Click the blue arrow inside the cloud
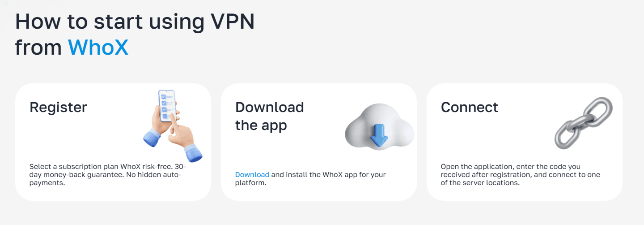The image size is (644, 225). tap(379, 133)
